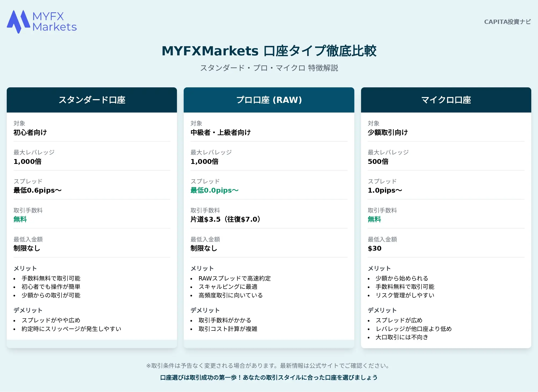
Task: Click 高頻度取引に向いている merit item
Action: (x=231, y=295)
